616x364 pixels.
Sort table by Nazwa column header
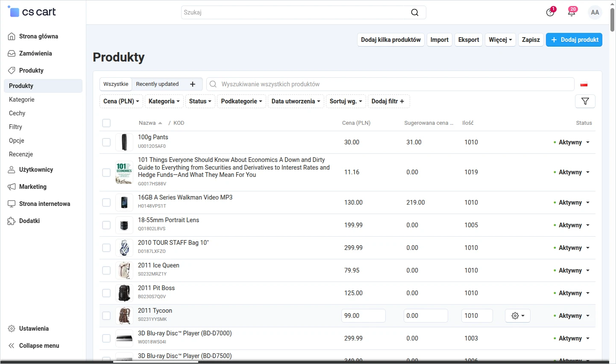coord(150,123)
